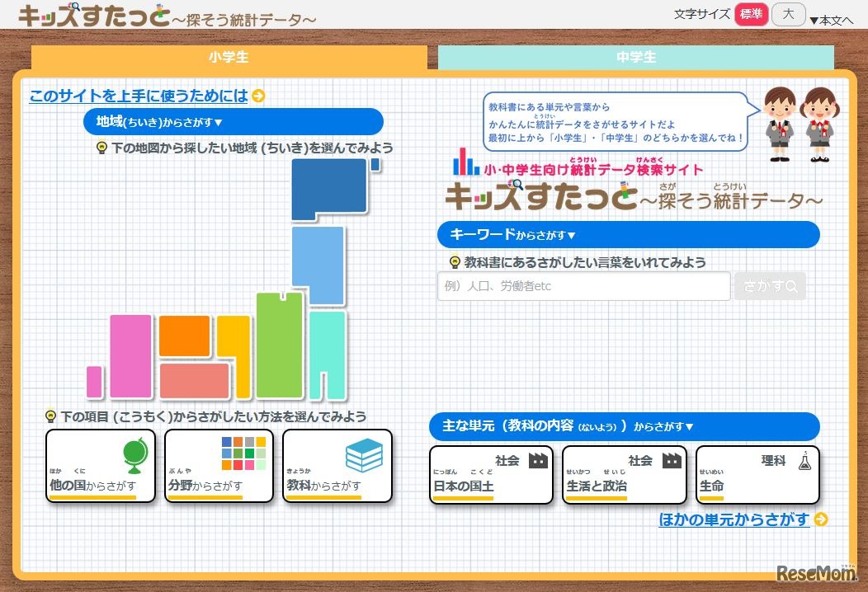Switch to the 中学生 tab
This screenshot has width=868, height=592.
[x=636, y=59]
